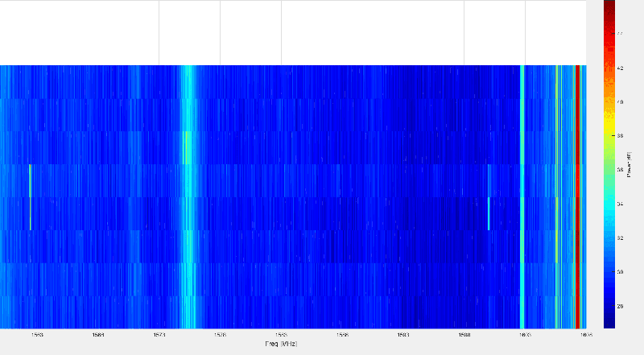644x355 pixels.
Task: Click the blank white area above the spectrogram
Action: [322, 32]
